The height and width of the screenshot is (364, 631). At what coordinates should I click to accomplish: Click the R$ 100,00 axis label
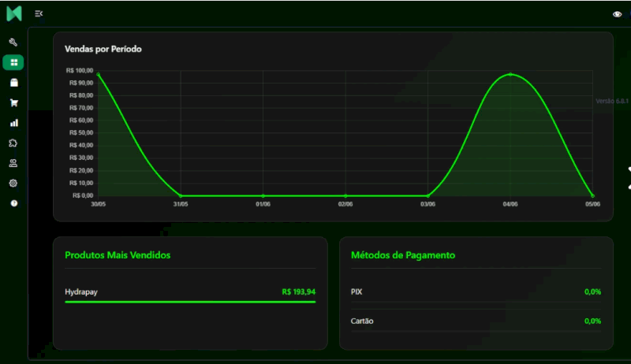tap(80, 70)
